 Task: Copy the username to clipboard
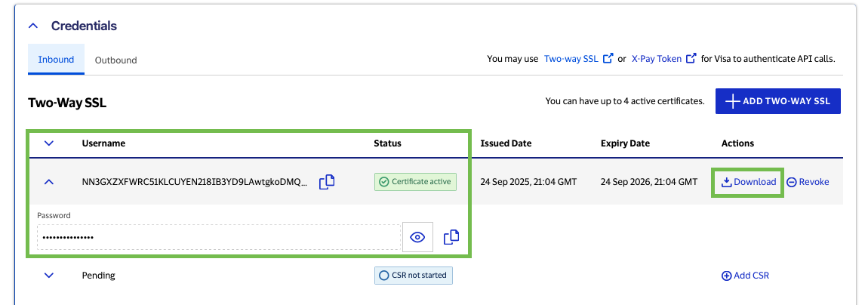coord(327,182)
